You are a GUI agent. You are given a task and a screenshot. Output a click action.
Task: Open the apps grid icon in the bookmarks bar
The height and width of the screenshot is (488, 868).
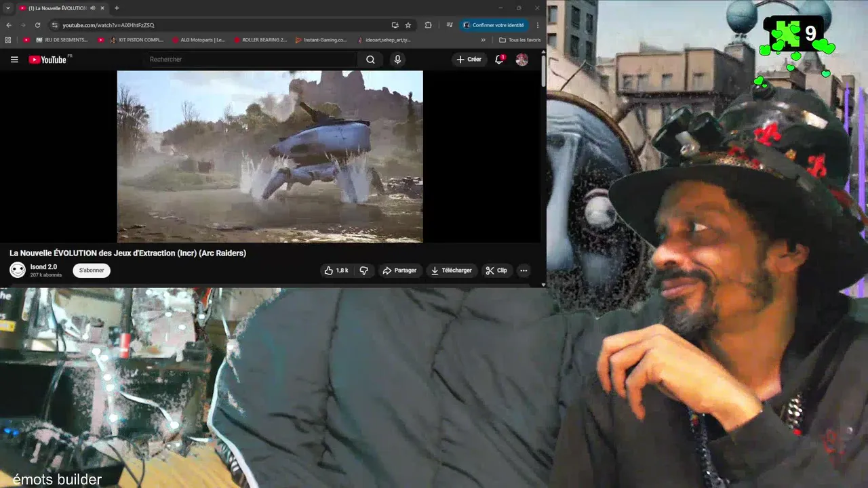8,40
